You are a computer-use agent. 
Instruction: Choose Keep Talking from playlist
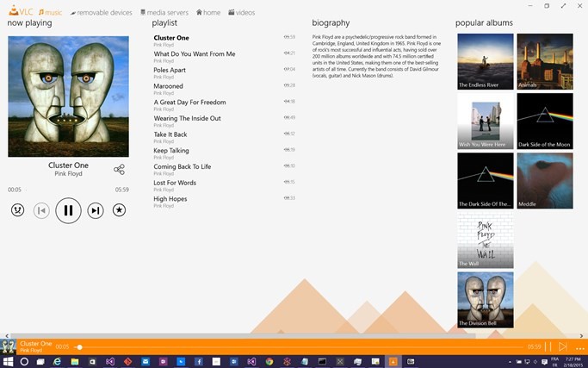(224, 153)
